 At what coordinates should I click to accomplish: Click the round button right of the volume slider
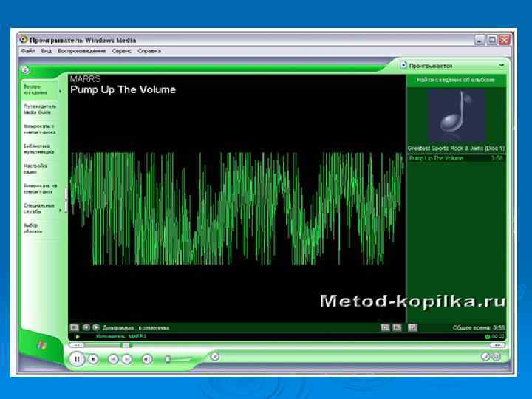coord(215,357)
